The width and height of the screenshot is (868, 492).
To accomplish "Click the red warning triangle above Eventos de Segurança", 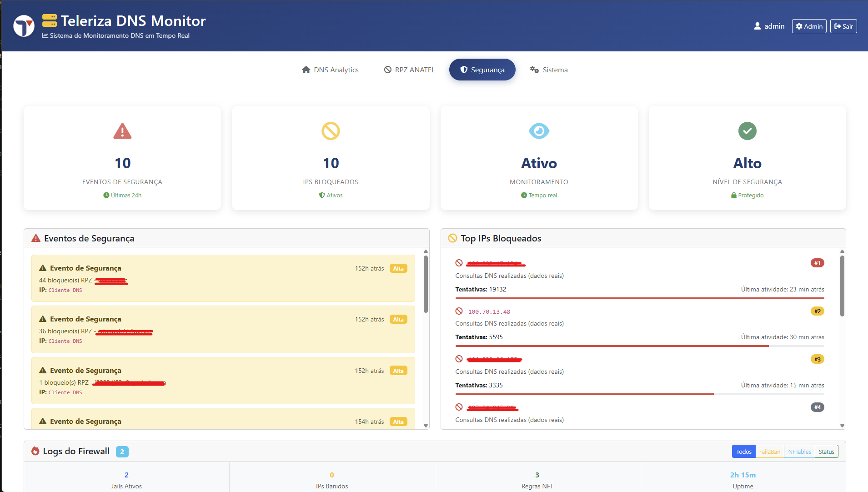I will [x=122, y=131].
